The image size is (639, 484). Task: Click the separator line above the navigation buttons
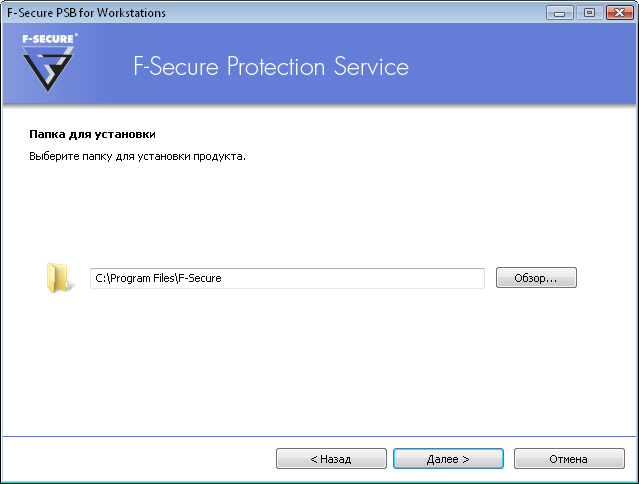(x=320, y=436)
